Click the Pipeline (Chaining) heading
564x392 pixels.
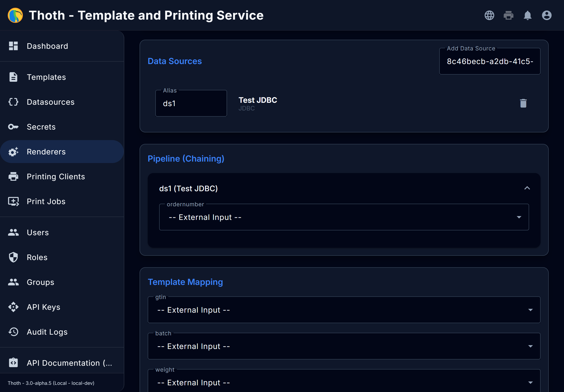(x=186, y=159)
